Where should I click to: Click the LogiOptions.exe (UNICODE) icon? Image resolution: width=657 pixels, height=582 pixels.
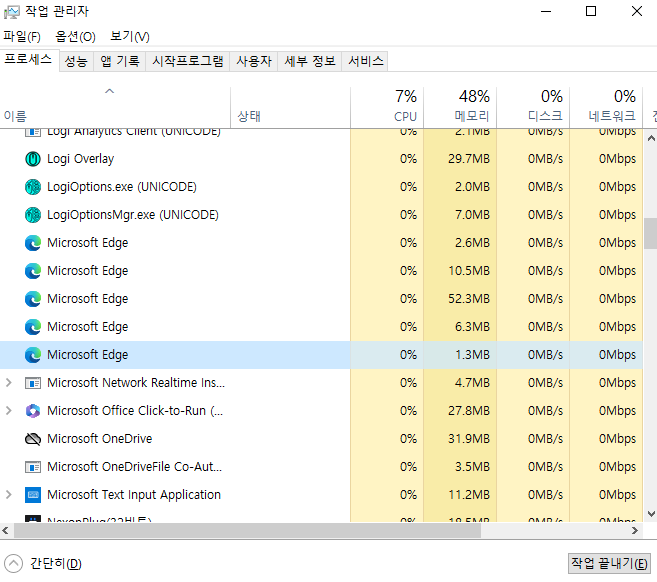[x=33, y=187]
